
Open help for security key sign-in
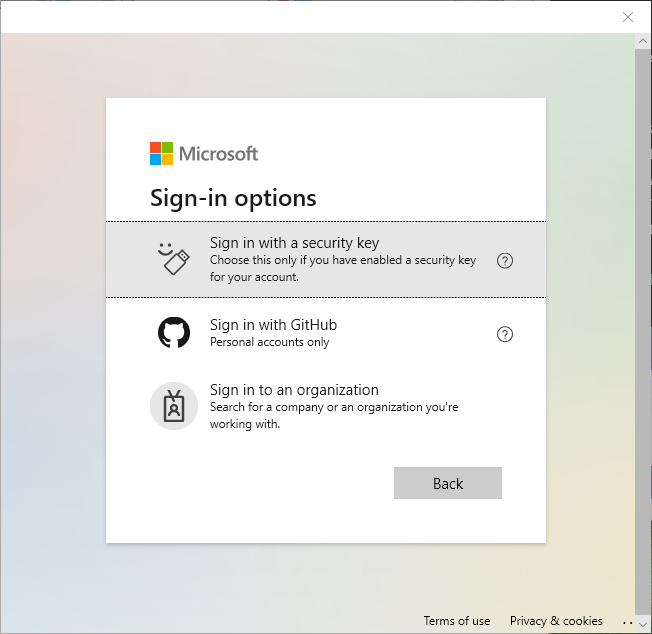(505, 261)
